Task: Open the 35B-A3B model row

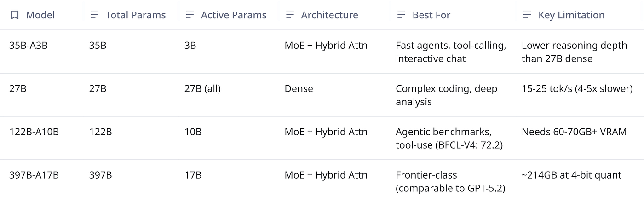Action: (x=322, y=52)
